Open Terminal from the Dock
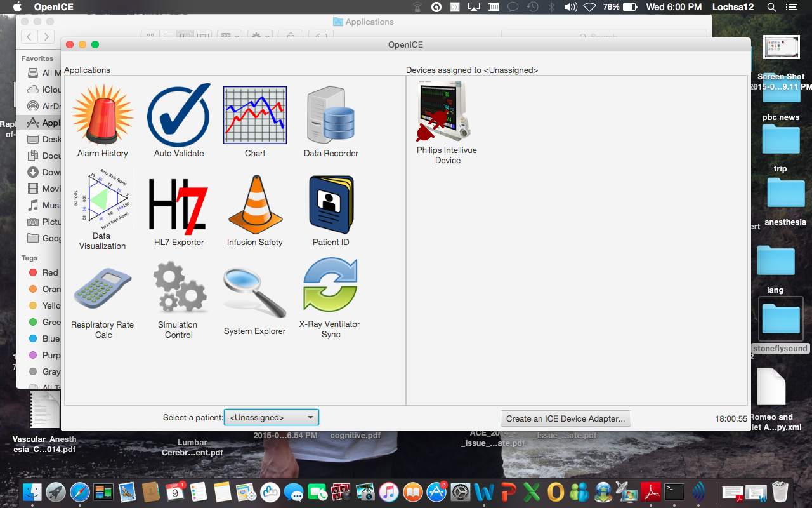The width and height of the screenshot is (812, 508). tap(674, 492)
